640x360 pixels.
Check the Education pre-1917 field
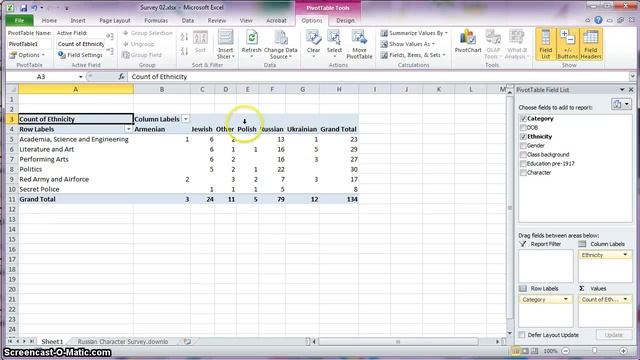pyautogui.click(x=523, y=163)
